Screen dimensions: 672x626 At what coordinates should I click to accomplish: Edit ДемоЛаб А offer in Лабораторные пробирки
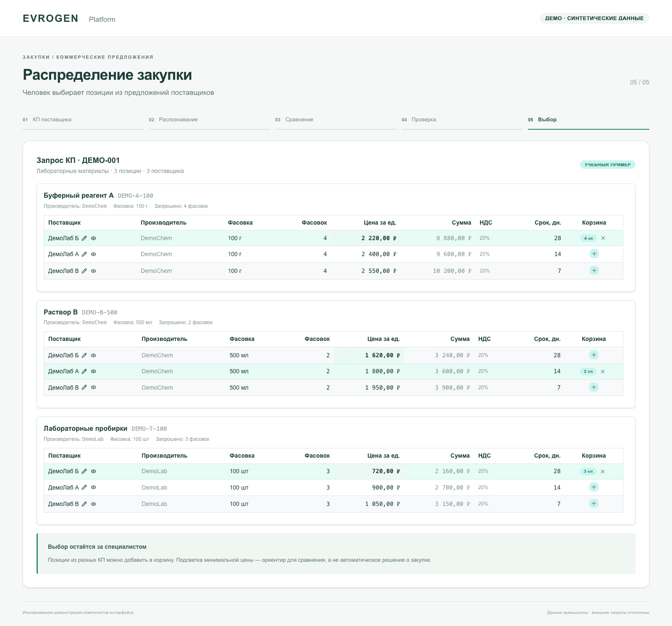[84, 487]
